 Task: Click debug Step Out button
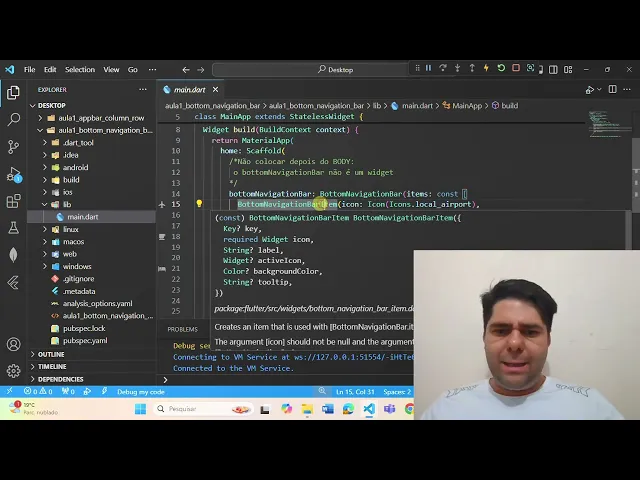pyautogui.click(x=472, y=68)
